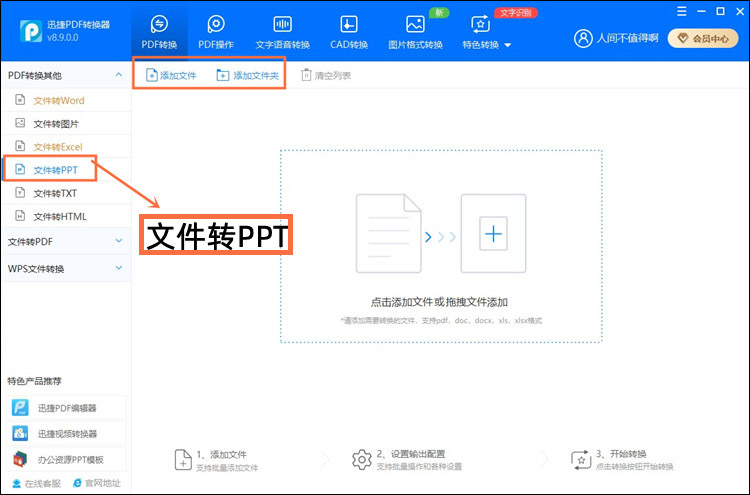Click the 添加文件夹 button

(247, 75)
